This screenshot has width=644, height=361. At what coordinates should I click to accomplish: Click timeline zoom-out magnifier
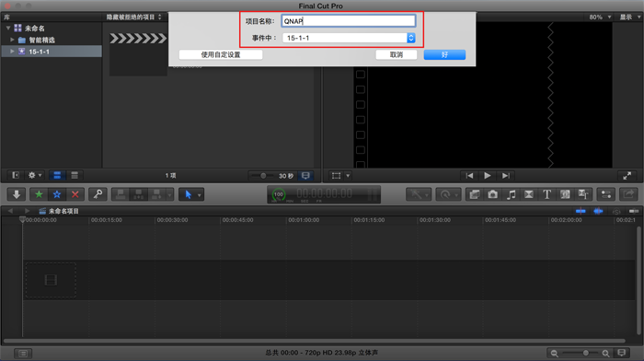click(555, 354)
